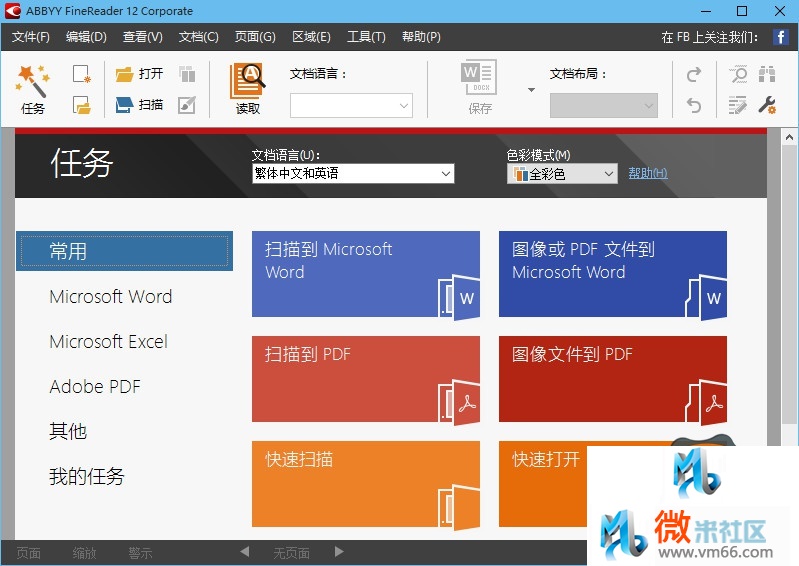This screenshot has width=799, height=566.
Task: Open the 页面(G) menu
Action: click(x=255, y=37)
